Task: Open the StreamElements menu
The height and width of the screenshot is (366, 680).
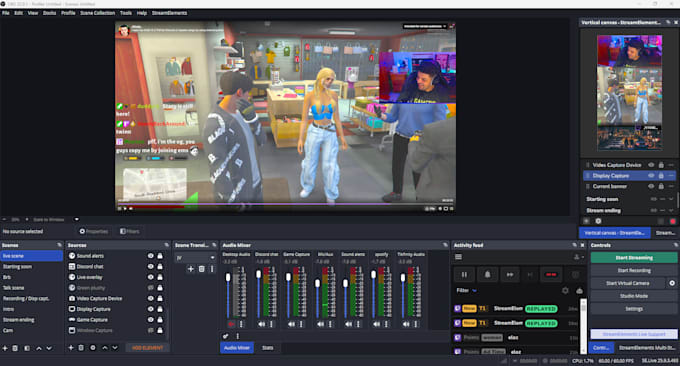Action: click(170, 13)
